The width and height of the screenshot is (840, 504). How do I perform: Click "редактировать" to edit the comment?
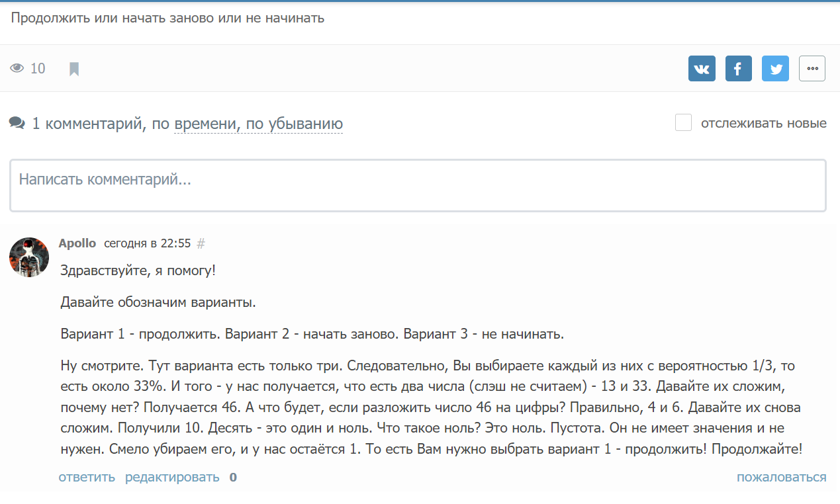(172, 477)
